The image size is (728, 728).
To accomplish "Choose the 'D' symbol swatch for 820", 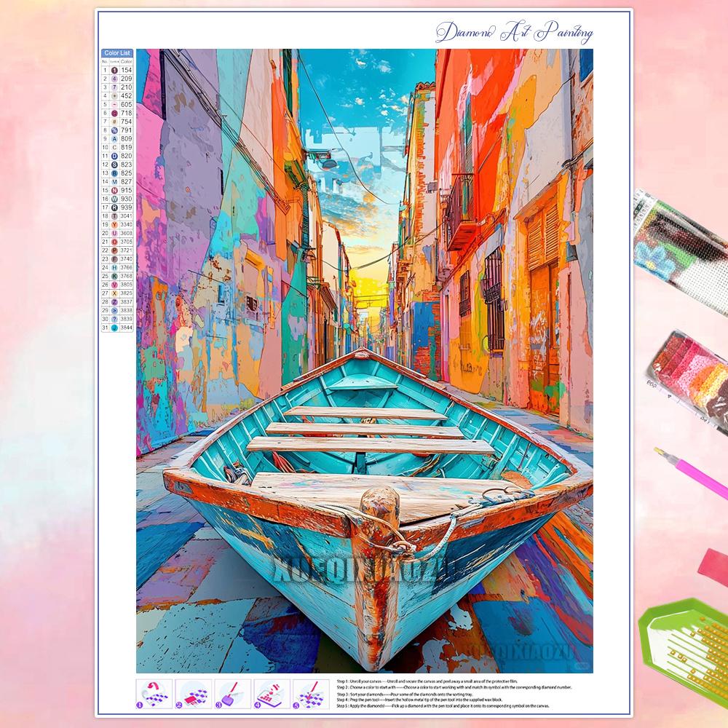I will click(x=114, y=156).
